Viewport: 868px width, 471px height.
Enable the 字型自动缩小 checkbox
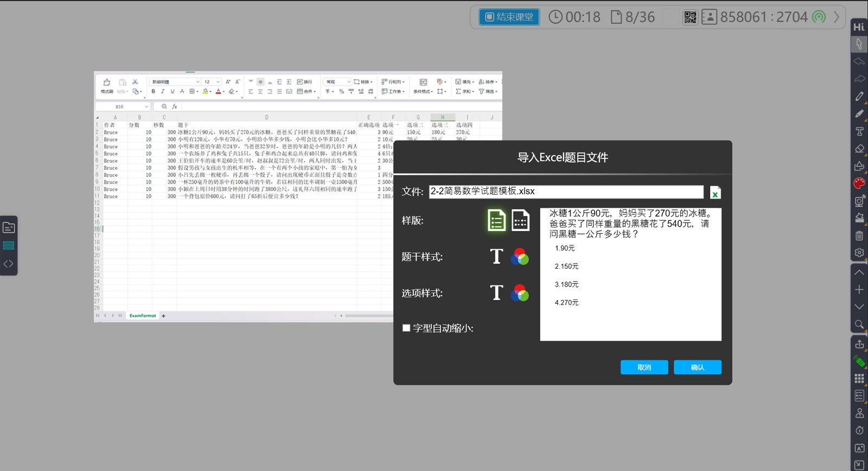406,328
